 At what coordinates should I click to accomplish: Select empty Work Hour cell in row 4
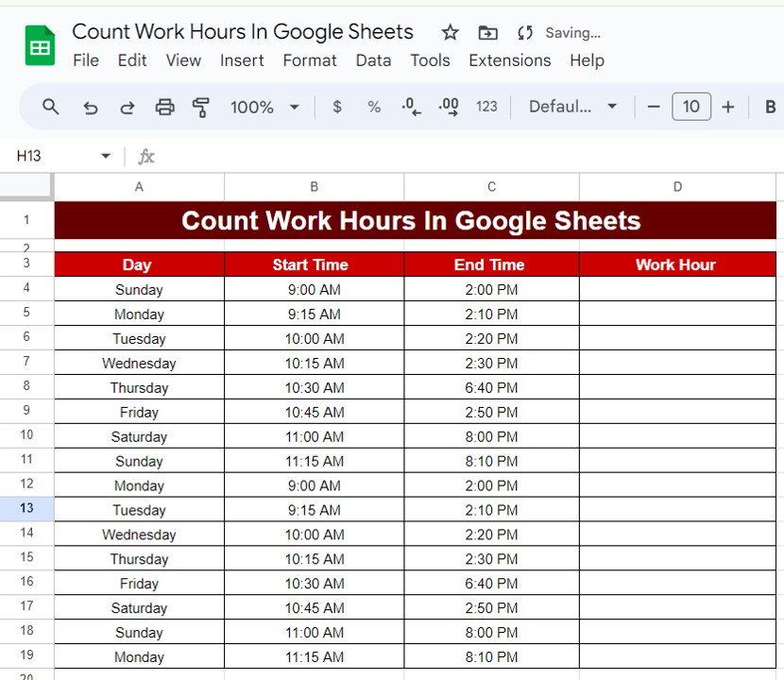(677, 289)
